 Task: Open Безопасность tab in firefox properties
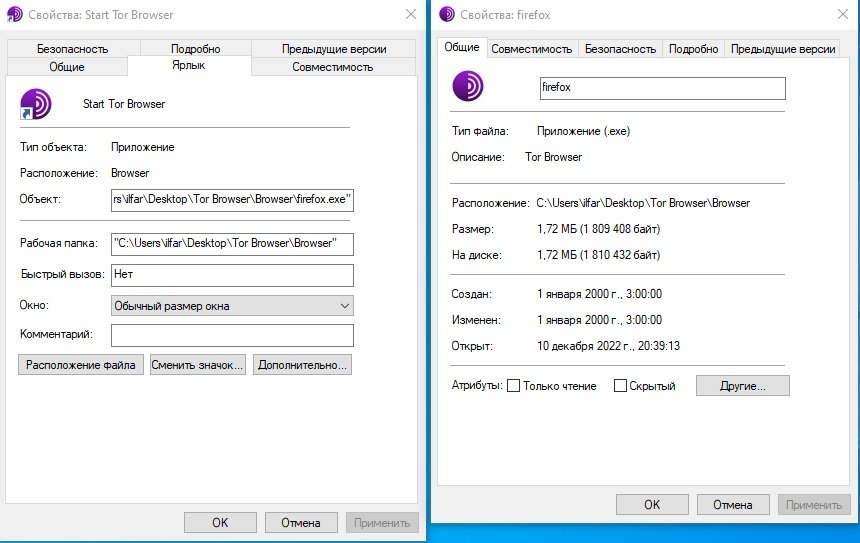point(620,49)
